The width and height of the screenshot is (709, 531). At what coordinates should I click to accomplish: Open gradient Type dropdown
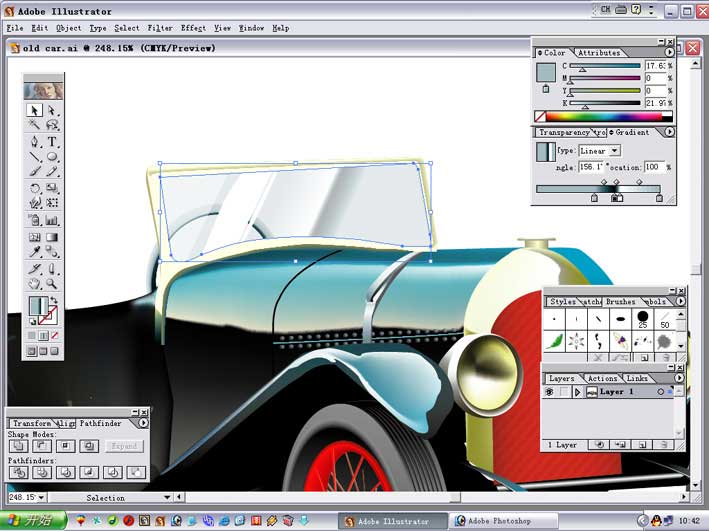coord(614,151)
